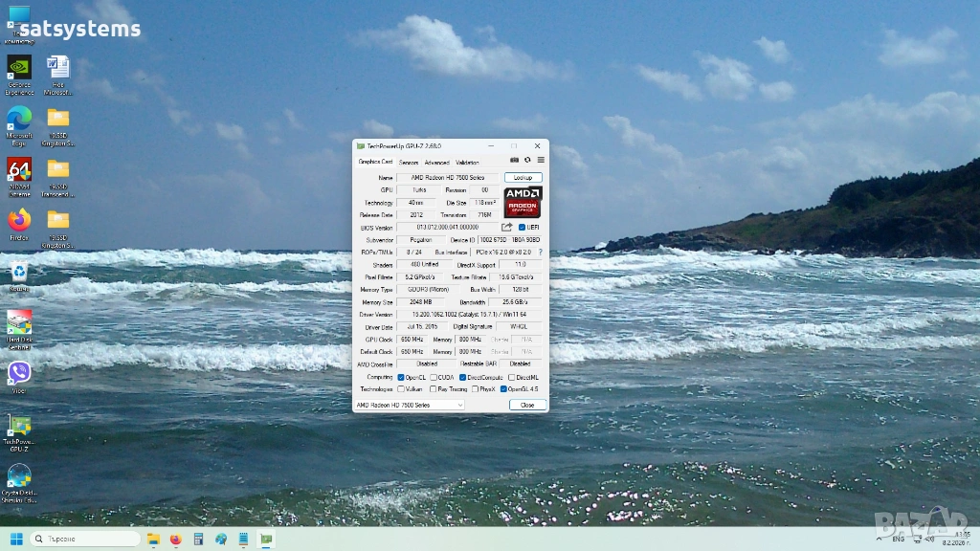This screenshot has width=980, height=551.
Task: Open the Advanced tab
Action: pos(436,163)
